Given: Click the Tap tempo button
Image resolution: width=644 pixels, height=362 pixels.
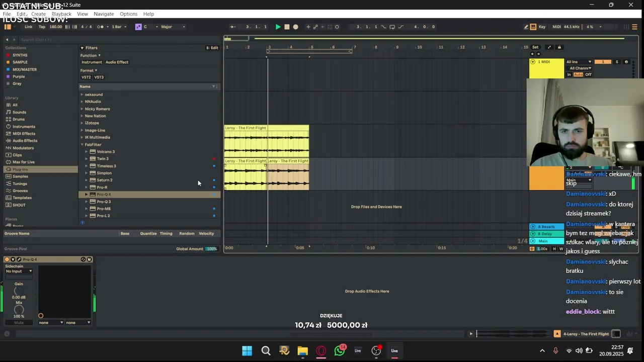Looking at the screenshot, I should point(42,27).
